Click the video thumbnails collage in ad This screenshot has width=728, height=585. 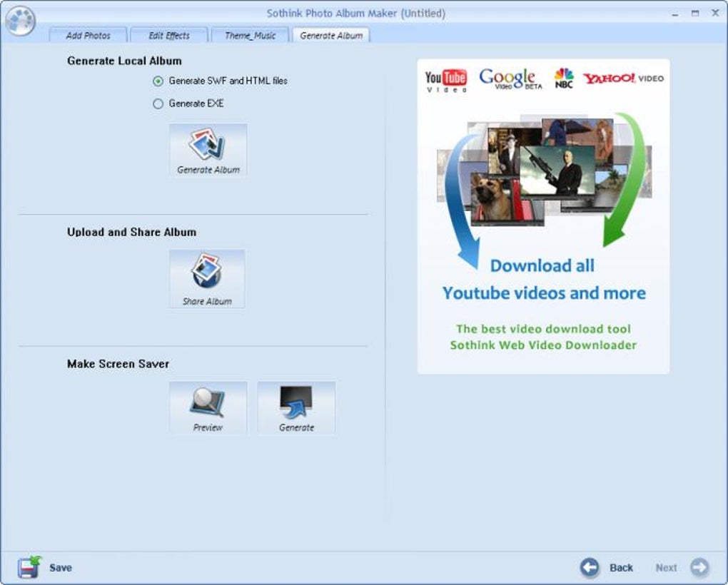(544, 171)
